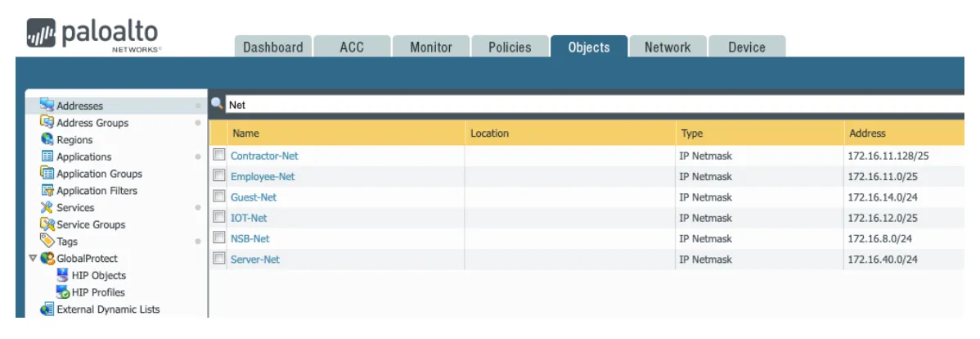
Task: Click the Services wrench icon
Action: 47,206
